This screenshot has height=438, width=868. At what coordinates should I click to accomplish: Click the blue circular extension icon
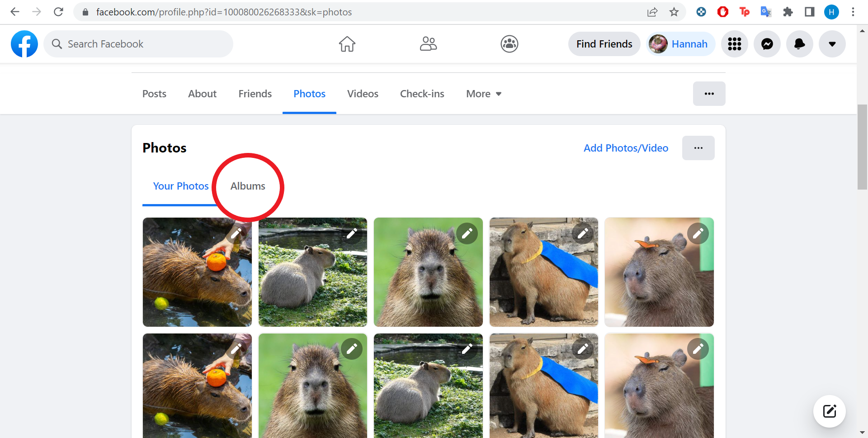click(x=701, y=12)
